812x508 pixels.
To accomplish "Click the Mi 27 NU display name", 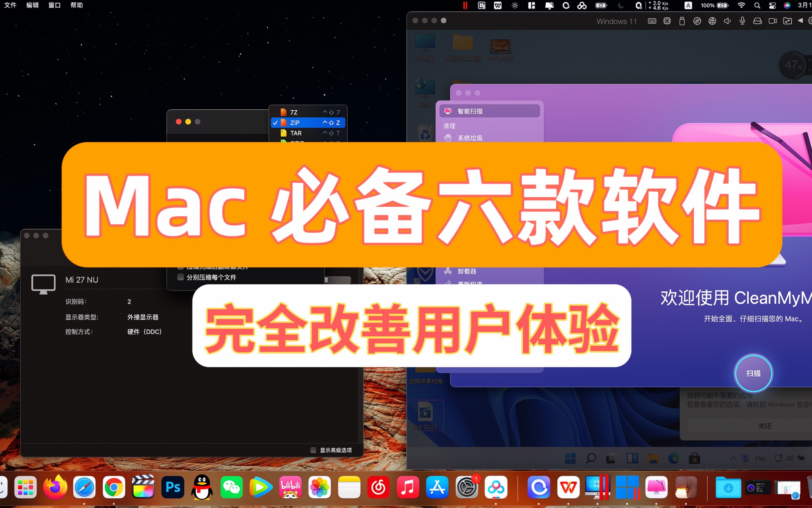I will 82,280.
